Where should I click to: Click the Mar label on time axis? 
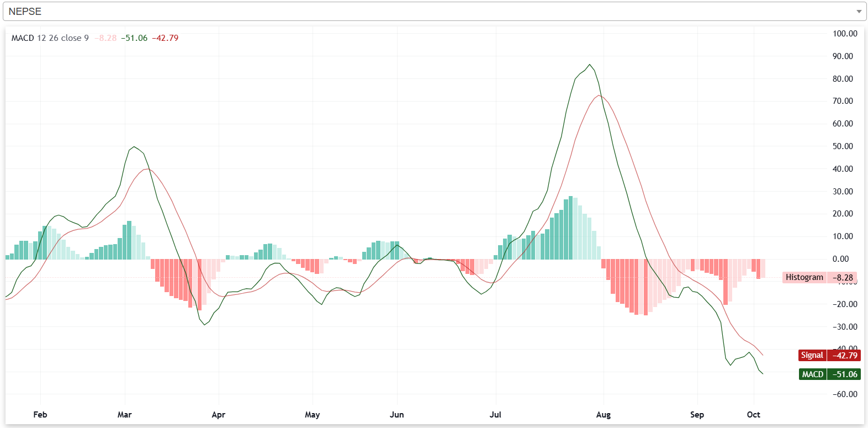click(x=124, y=415)
